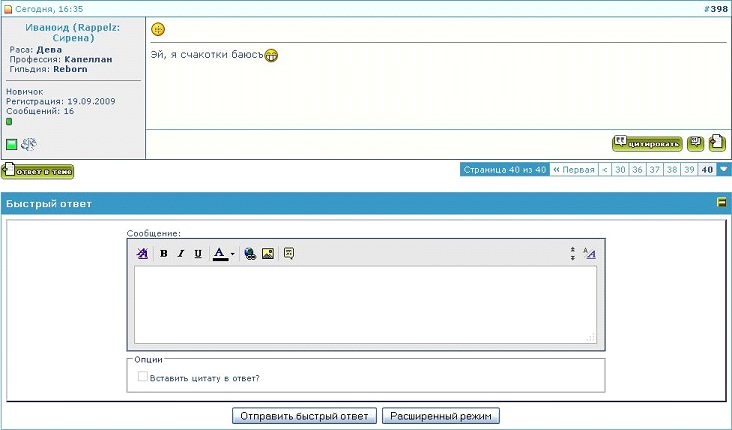
Task: Click the multi-quote icon beside цитировать
Action: pos(695,144)
